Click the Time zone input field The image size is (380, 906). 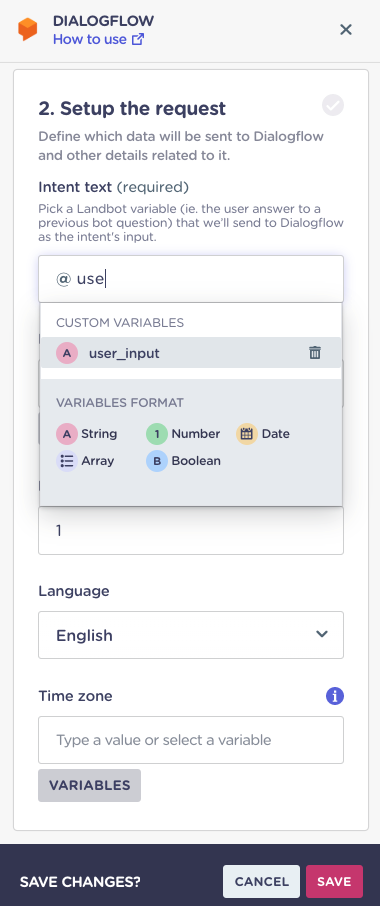[191, 740]
